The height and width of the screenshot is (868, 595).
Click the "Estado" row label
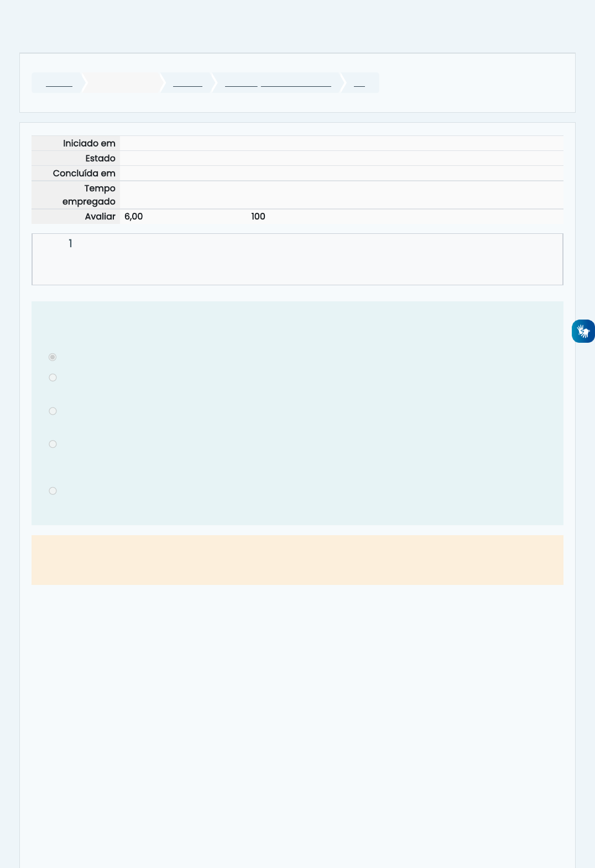click(x=100, y=158)
